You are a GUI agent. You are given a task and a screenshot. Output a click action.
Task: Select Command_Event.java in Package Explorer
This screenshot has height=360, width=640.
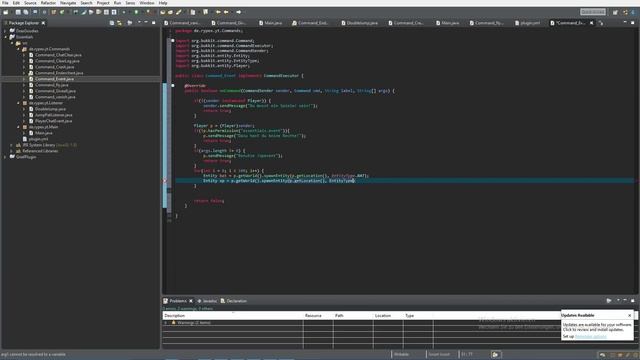(x=54, y=79)
